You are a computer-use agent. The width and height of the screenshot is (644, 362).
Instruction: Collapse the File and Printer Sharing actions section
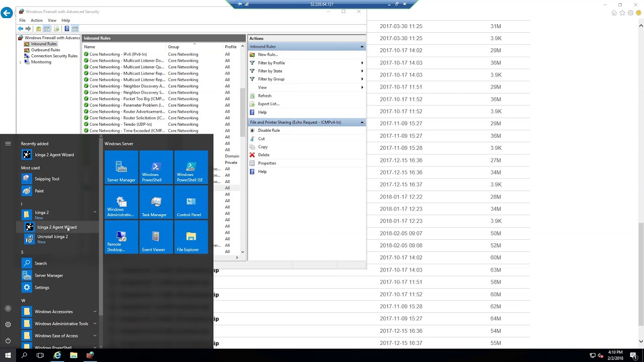click(x=362, y=122)
